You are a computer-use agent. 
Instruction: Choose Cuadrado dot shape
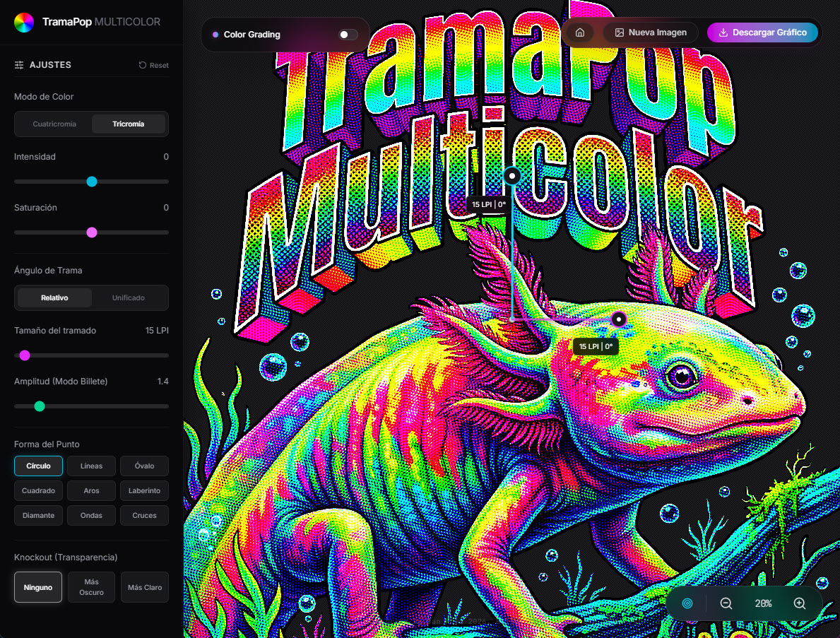pos(38,490)
